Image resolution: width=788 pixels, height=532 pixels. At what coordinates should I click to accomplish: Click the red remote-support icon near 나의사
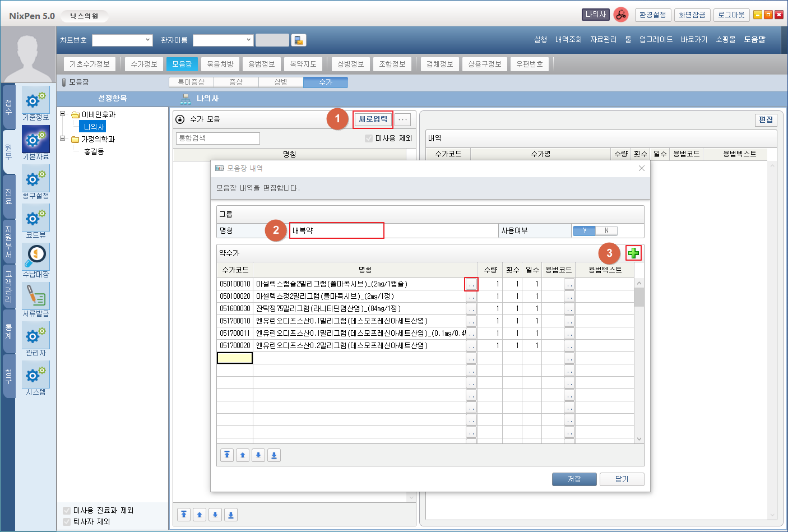click(620, 15)
